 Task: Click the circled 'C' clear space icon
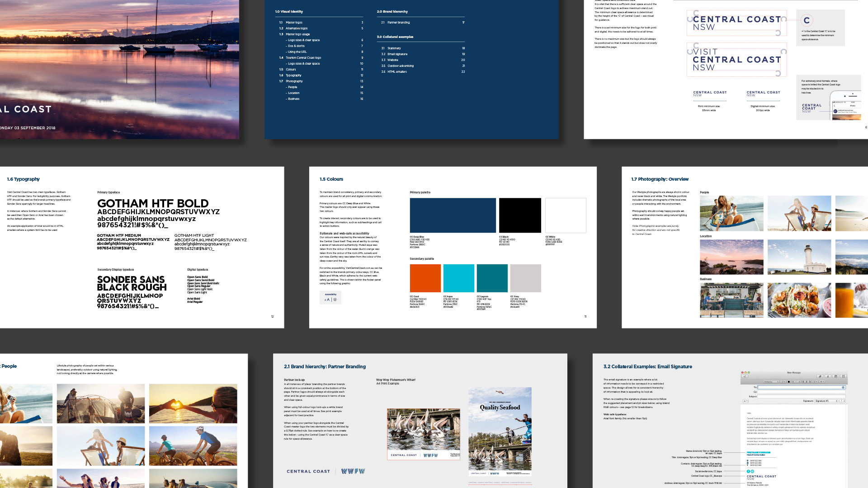(807, 20)
